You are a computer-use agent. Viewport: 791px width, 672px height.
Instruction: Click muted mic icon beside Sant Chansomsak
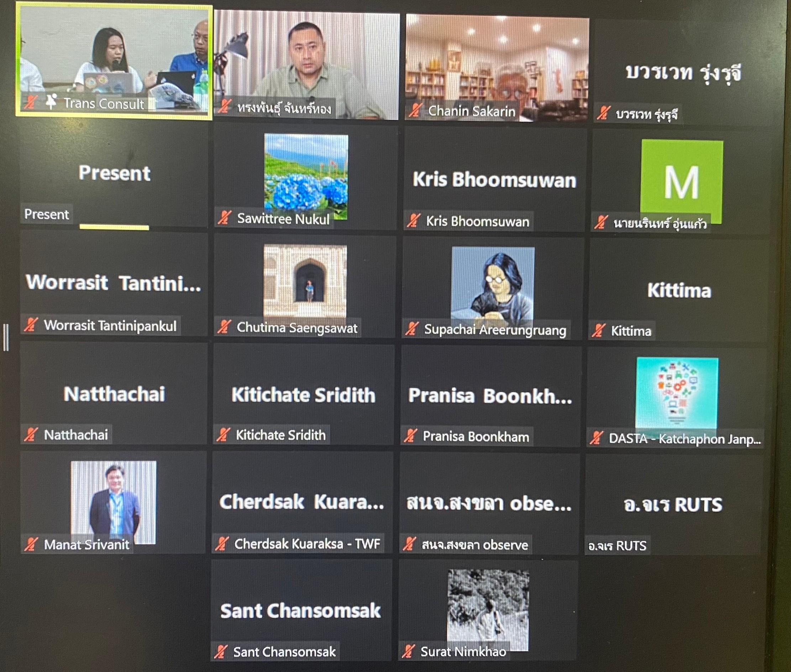click(221, 652)
